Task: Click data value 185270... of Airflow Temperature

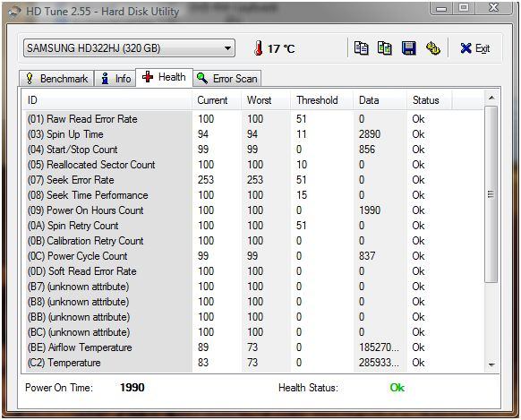Action: [379, 347]
